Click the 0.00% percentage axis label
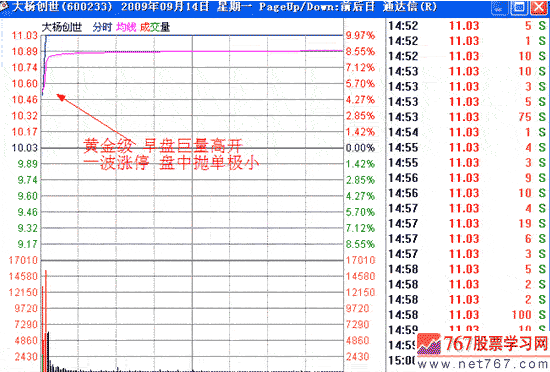This screenshot has height=372, width=550. [360, 148]
